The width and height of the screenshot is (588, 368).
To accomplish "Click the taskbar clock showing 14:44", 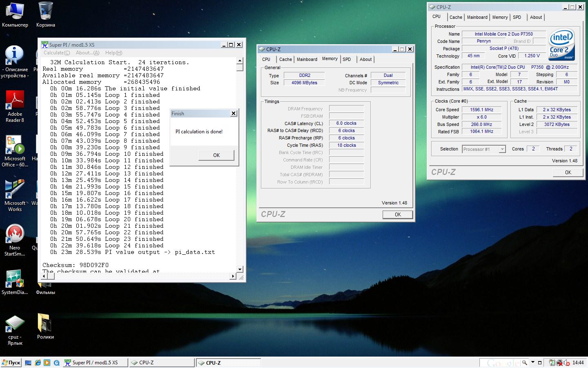I will (x=578, y=363).
